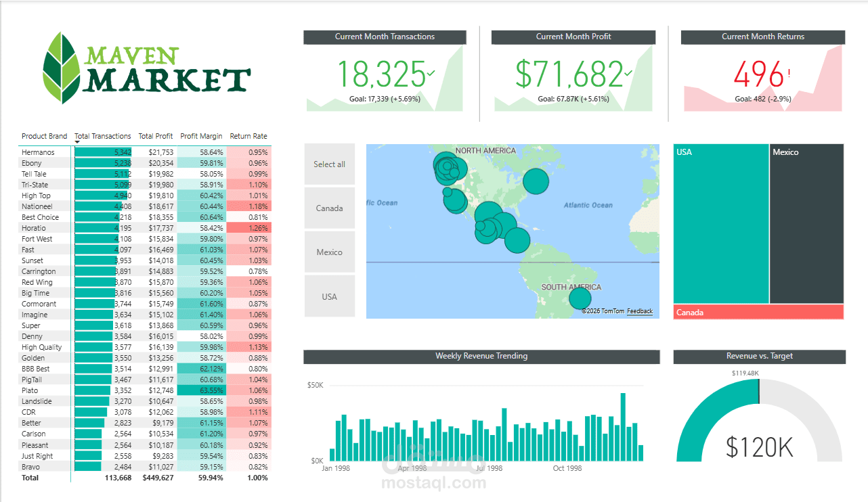Open the Feedback link on the map
868x502 pixels.
pos(639,311)
